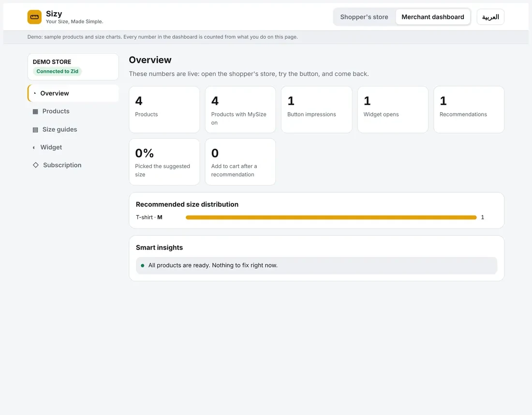Click the Sizy brand name
The height and width of the screenshot is (415, 532).
[54, 14]
